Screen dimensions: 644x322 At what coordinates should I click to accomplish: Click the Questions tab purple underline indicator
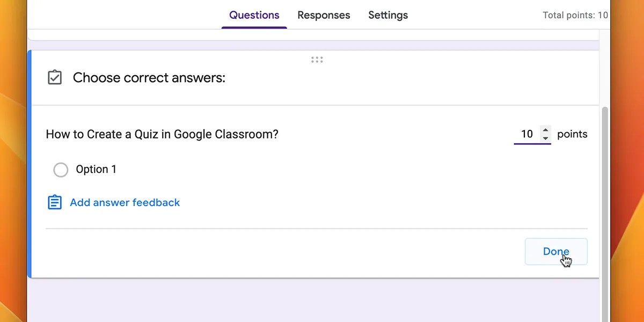254,26
